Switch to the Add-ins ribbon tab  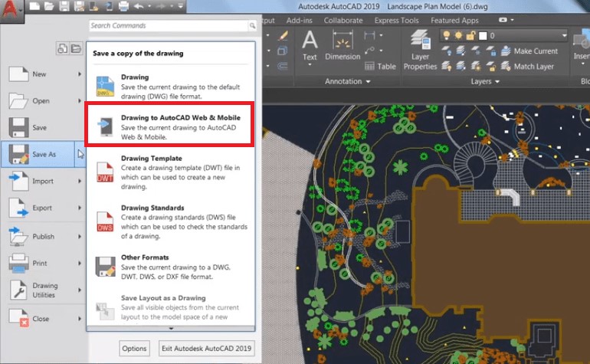[x=299, y=21]
